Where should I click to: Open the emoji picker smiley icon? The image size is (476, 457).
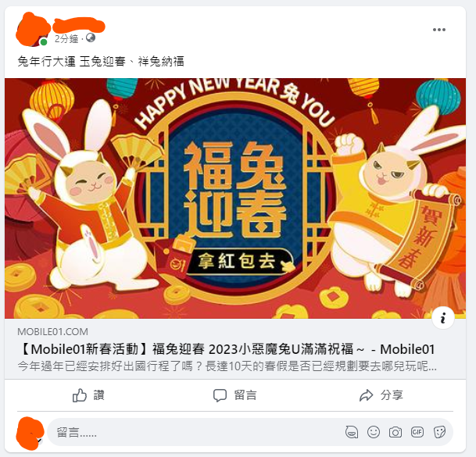click(374, 432)
